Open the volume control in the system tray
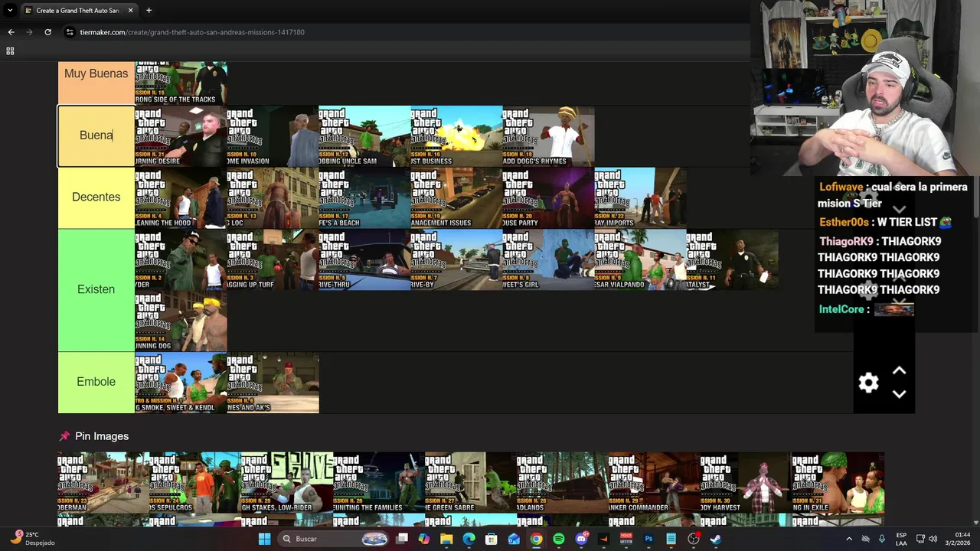 (933, 539)
